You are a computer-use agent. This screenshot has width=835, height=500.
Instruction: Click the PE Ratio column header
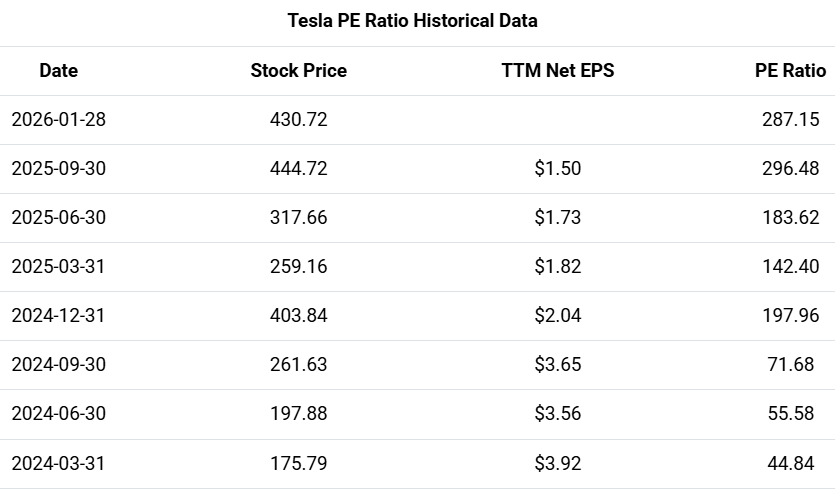(x=790, y=71)
